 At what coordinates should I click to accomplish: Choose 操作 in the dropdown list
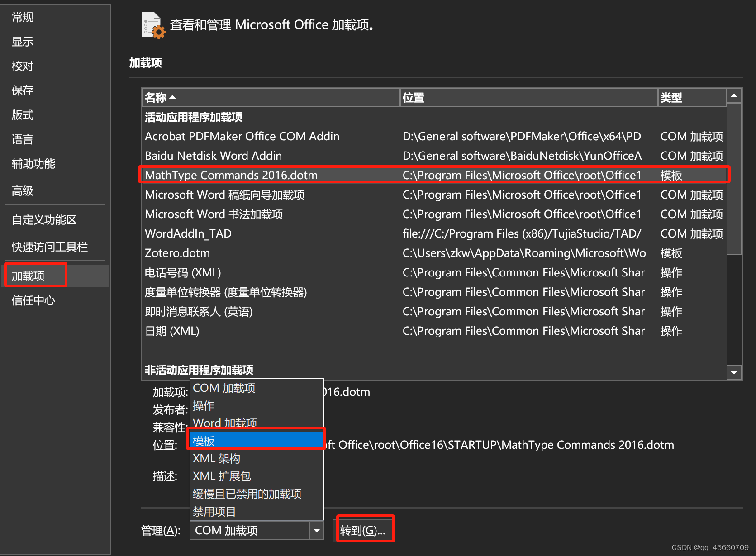257,406
